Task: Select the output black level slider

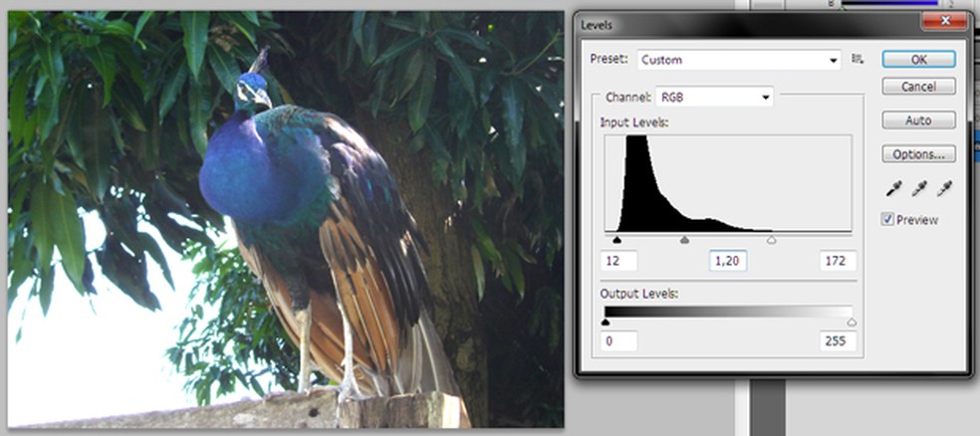Action: (x=605, y=323)
